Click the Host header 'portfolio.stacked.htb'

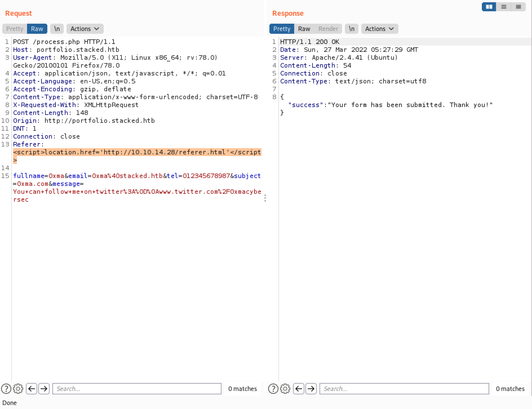[x=78, y=50]
